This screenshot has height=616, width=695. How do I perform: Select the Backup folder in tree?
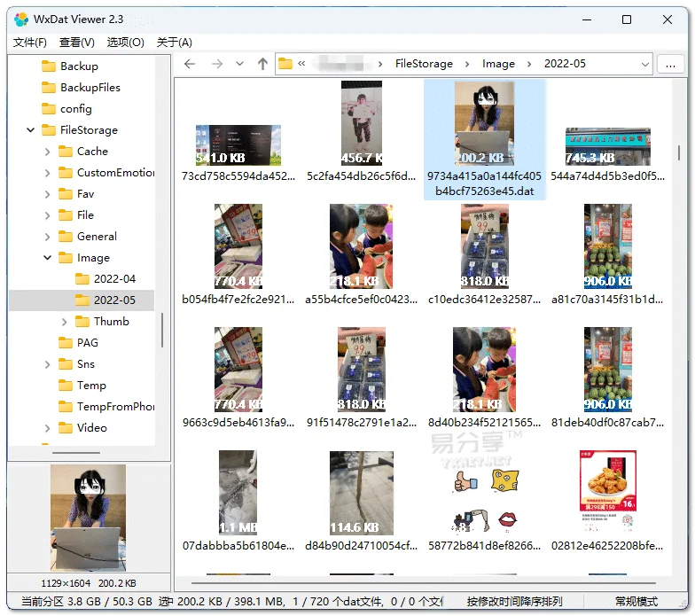click(x=79, y=66)
